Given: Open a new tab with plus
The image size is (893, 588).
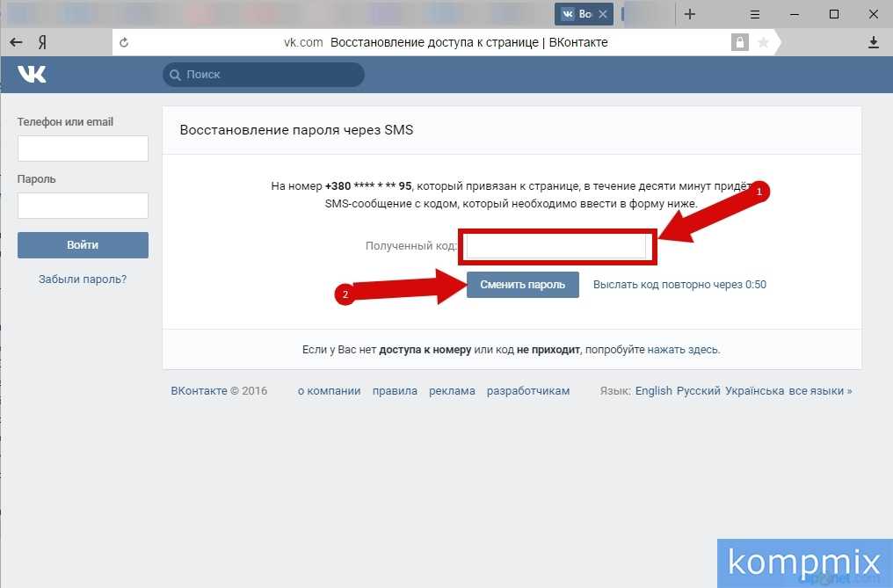Looking at the screenshot, I should click(690, 14).
